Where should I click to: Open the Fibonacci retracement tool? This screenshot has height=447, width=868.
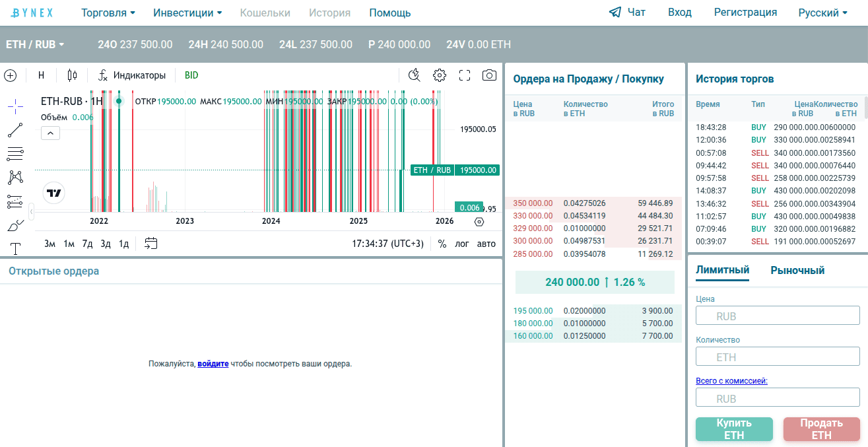click(15, 154)
